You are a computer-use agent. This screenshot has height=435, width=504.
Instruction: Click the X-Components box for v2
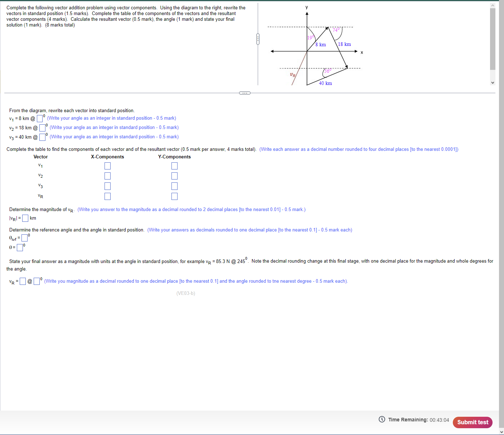(x=107, y=176)
